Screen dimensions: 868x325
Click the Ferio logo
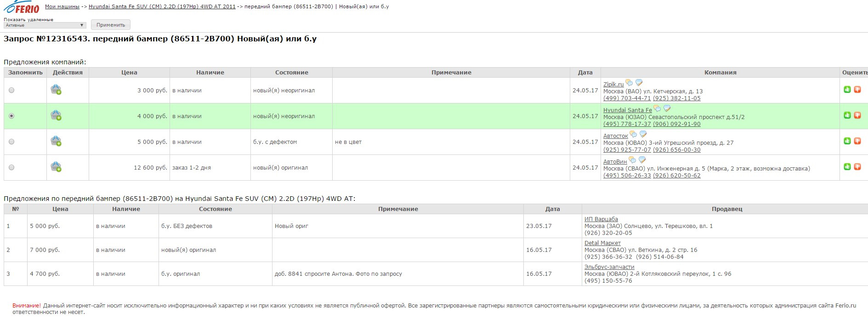(x=22, y=7)
